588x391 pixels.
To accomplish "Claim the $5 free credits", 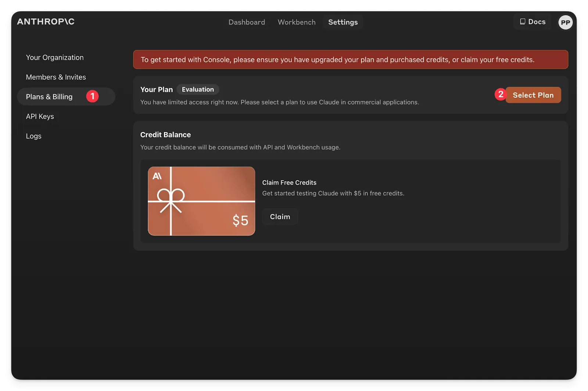I will click(x=279, y=216).
